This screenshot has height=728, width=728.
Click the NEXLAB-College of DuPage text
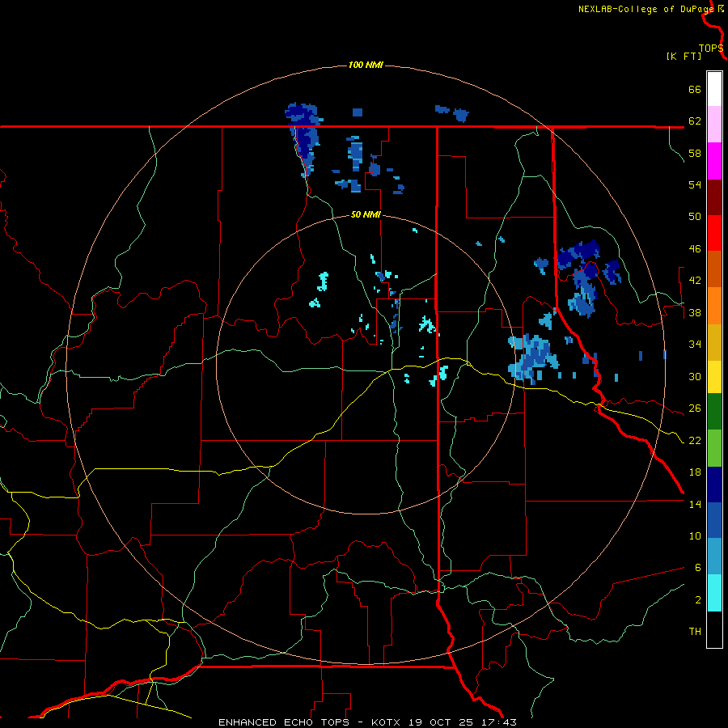tap(647, 9)
